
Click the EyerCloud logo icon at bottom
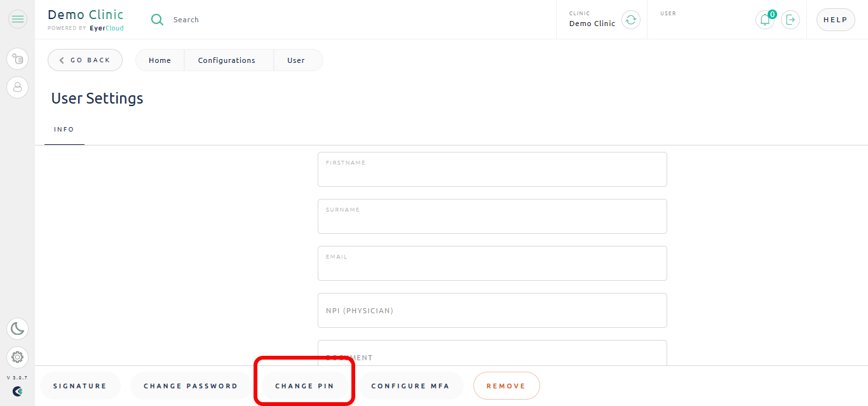18,391
